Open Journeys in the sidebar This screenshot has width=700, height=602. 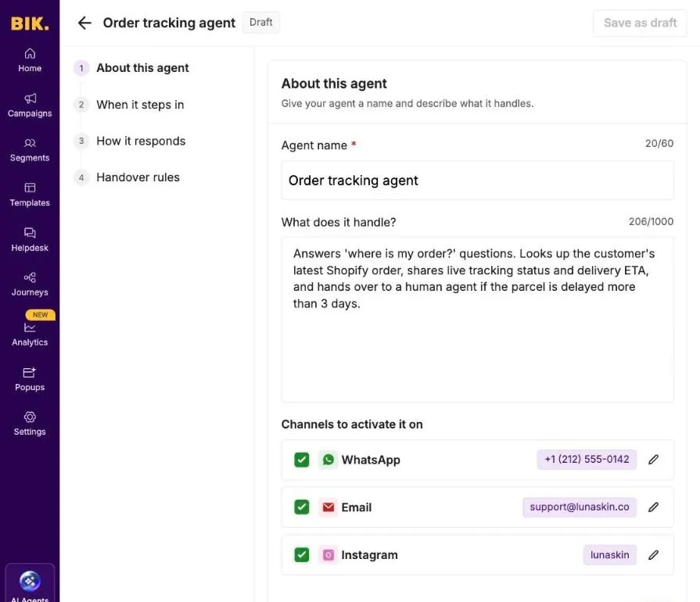(x=30, y=285)
